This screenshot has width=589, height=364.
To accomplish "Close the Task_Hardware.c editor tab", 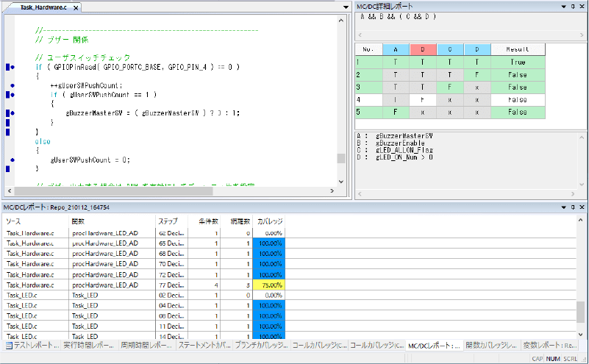I will pyautogui.click(x=76, y=7).
